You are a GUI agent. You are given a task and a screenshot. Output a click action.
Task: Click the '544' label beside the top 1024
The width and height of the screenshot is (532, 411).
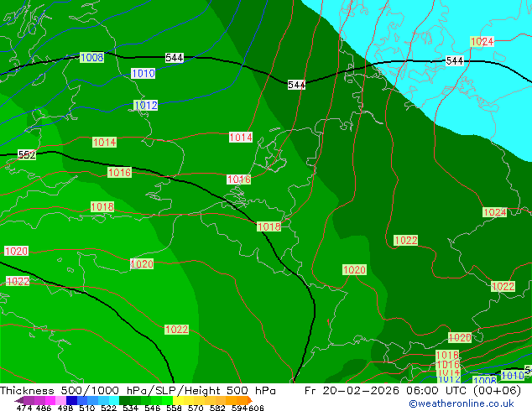click(455, 60)
